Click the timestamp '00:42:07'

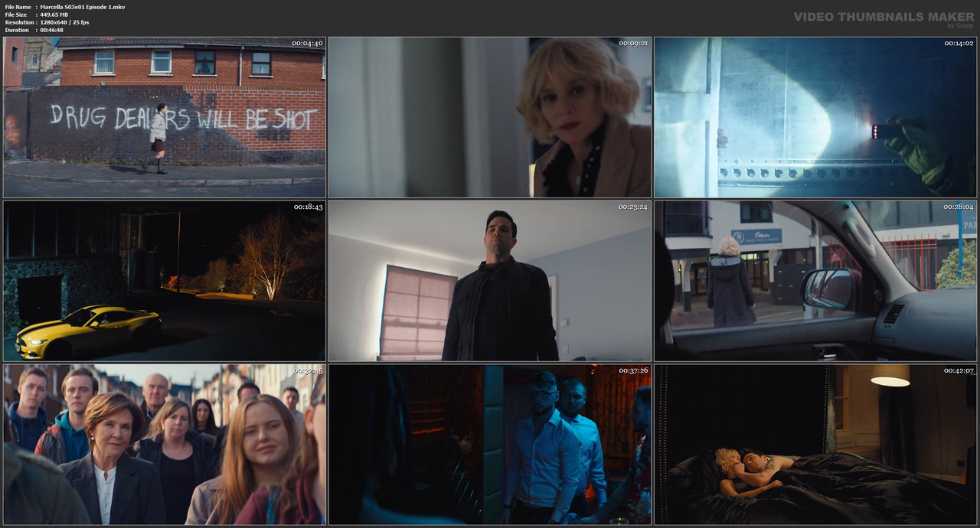[x=959, y=371]
